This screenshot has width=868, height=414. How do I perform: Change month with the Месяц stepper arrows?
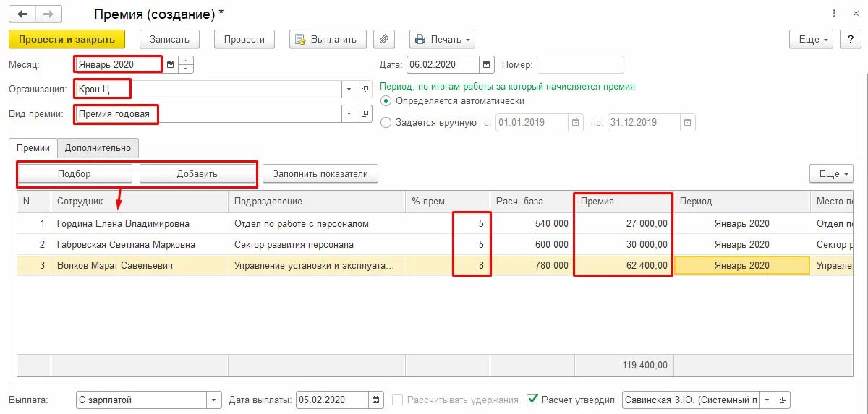186,65
